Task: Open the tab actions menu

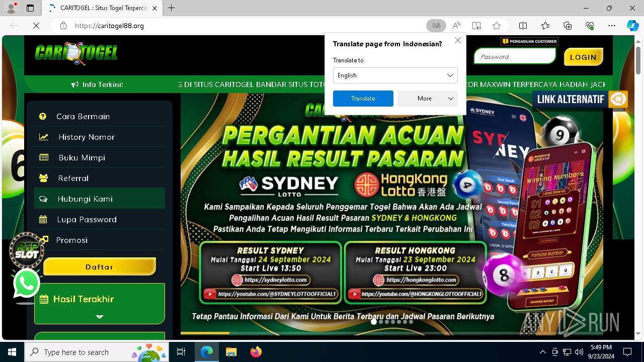Action: coord(30,8)
